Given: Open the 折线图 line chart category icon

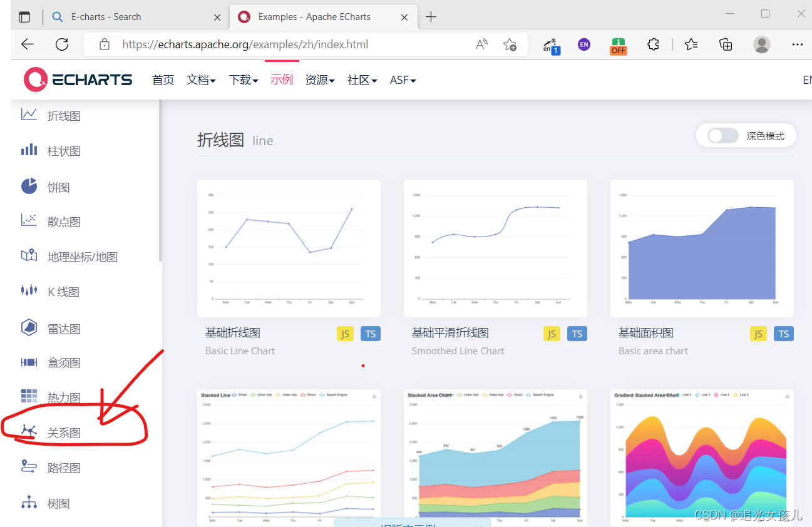Looking at the screenshot, I should click(29, 115).
